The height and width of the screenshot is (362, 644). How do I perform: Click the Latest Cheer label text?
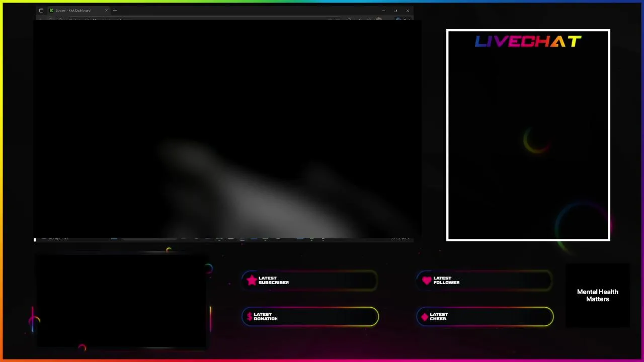[x=439, y=317]
